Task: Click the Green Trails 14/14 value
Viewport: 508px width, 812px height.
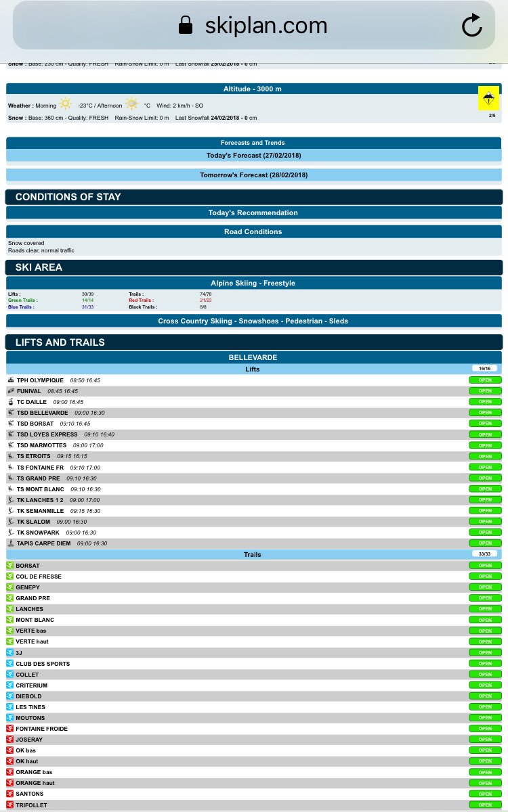Action: [x=87, y=300]
